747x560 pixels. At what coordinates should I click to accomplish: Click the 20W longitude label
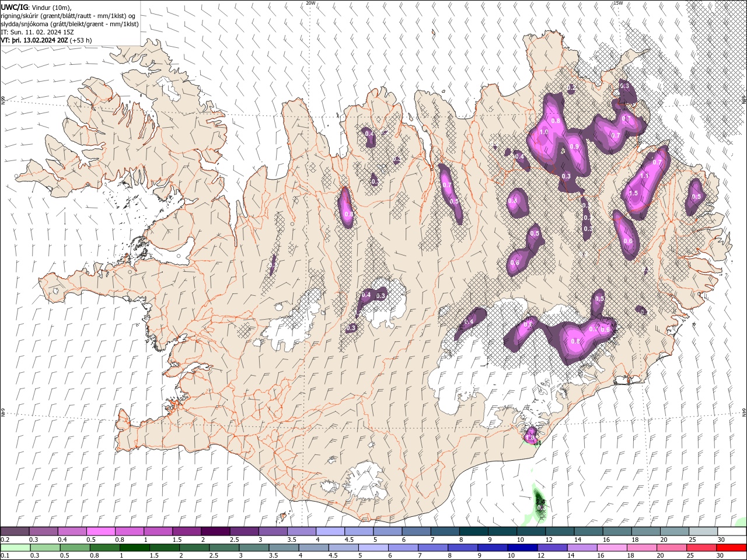pos(310,3)
